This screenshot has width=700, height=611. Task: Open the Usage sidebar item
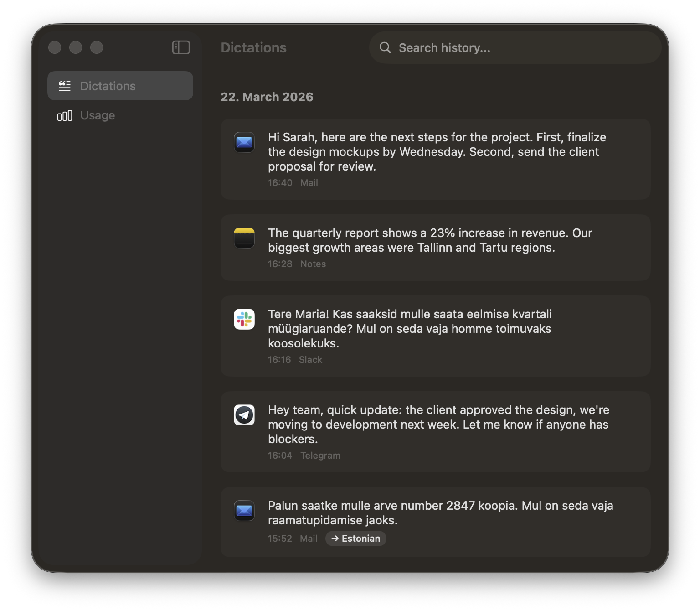pyautogui.click(x=120, y=115)
